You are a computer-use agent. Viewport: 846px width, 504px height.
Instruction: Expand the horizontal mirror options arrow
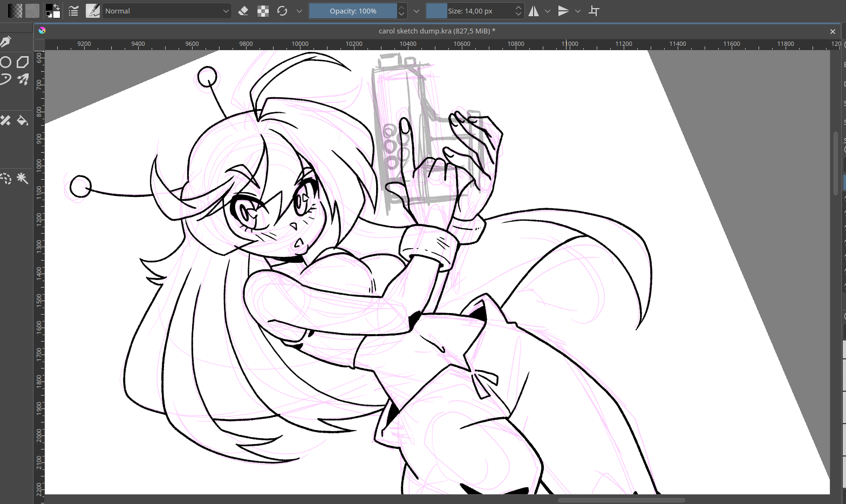[x=548, y=11]
